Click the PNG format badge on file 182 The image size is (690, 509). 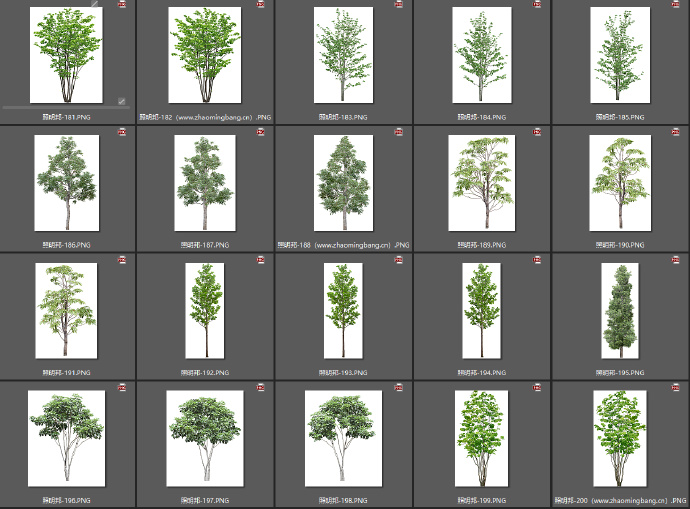pyautogui.click(x=260, y=5)
